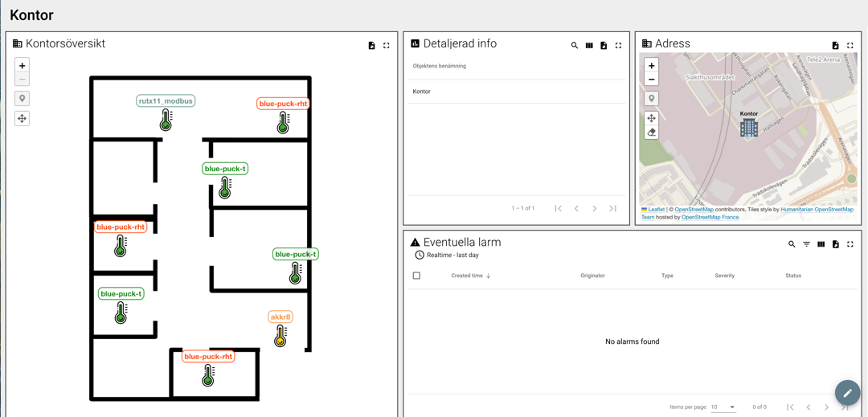The width and height of the screenshot is (868, 417).
Task: Click the Severity column header
Action: (725, 276)
